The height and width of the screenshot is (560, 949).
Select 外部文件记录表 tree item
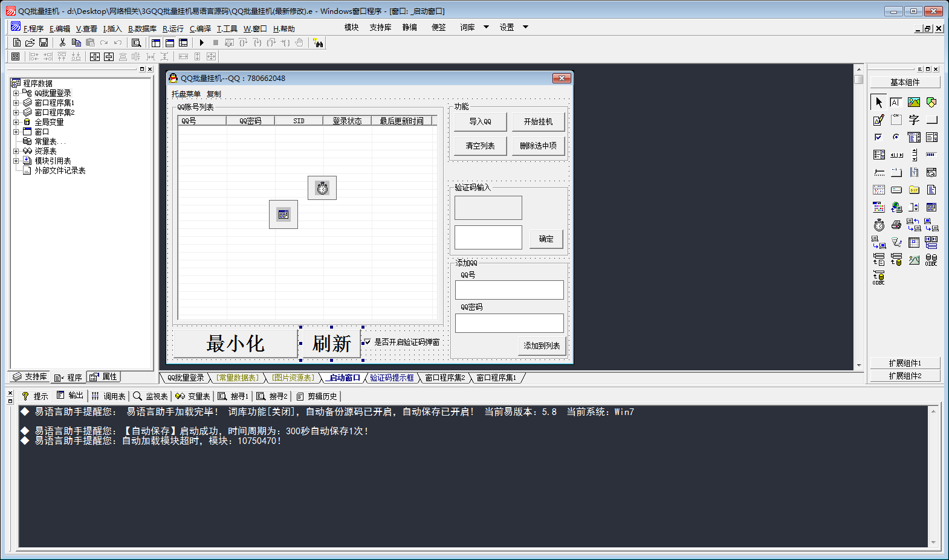(x=60, y=170)
